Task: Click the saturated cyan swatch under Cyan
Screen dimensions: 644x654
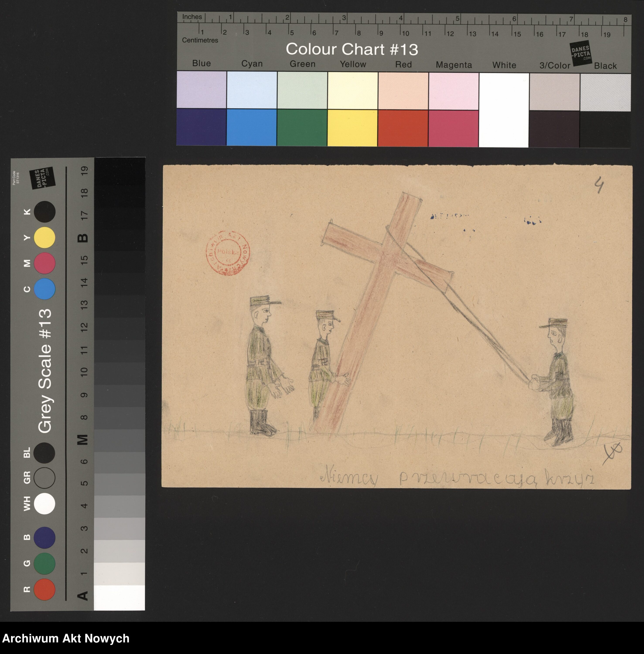Action: (x=252, y=128)
